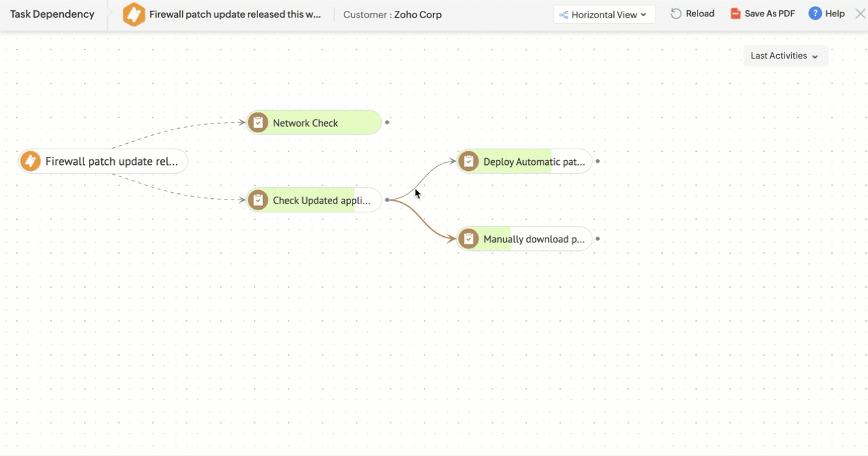Click the Reload circular arrow icon
Screen dimensions: 868x456
point(676,14)
